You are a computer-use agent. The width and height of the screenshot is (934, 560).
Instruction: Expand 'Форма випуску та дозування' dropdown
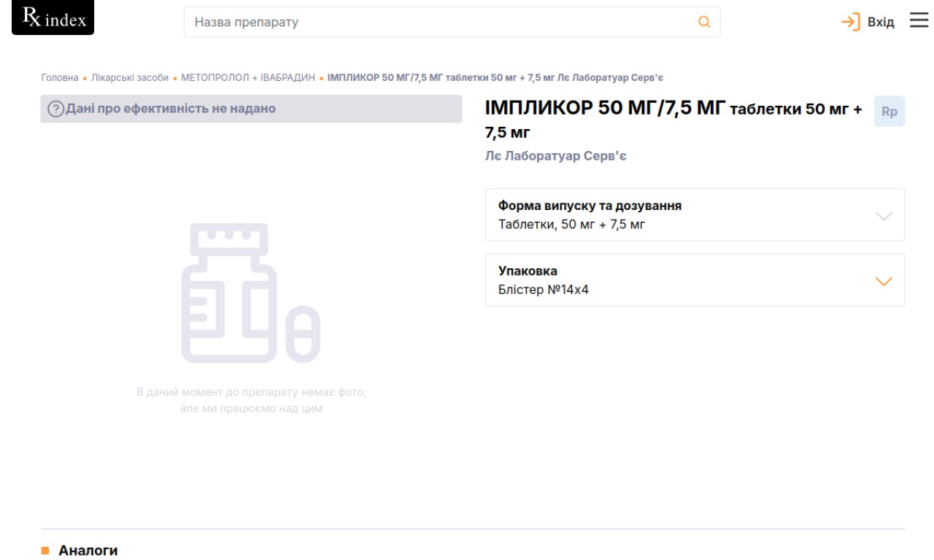point(695,215)
